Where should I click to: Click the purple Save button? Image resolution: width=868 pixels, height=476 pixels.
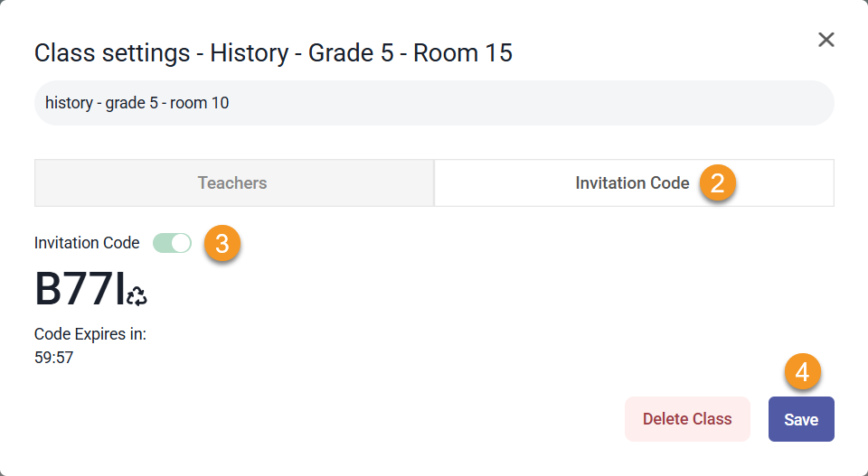(801, 419)
